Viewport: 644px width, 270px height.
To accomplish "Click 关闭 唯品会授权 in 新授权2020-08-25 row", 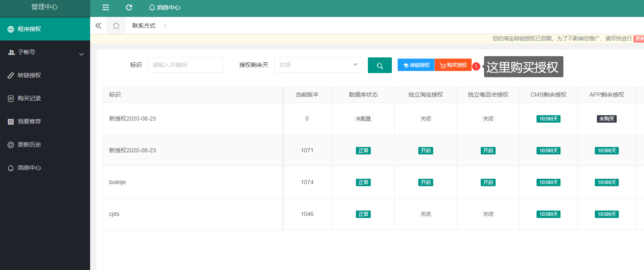I will pos(488,118).
